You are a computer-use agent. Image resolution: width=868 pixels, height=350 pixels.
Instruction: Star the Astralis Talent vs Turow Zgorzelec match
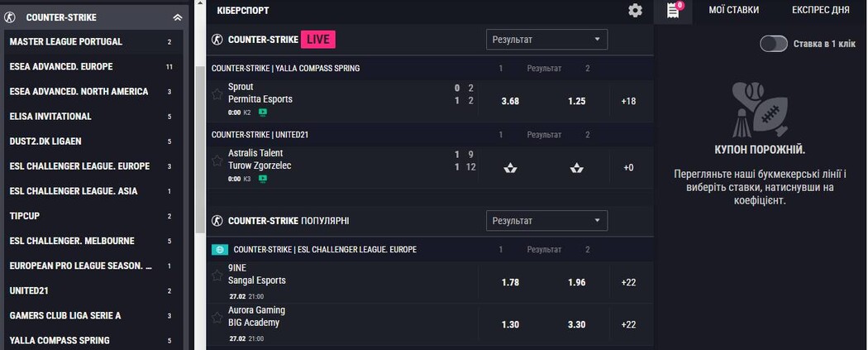tap(217, 160)
